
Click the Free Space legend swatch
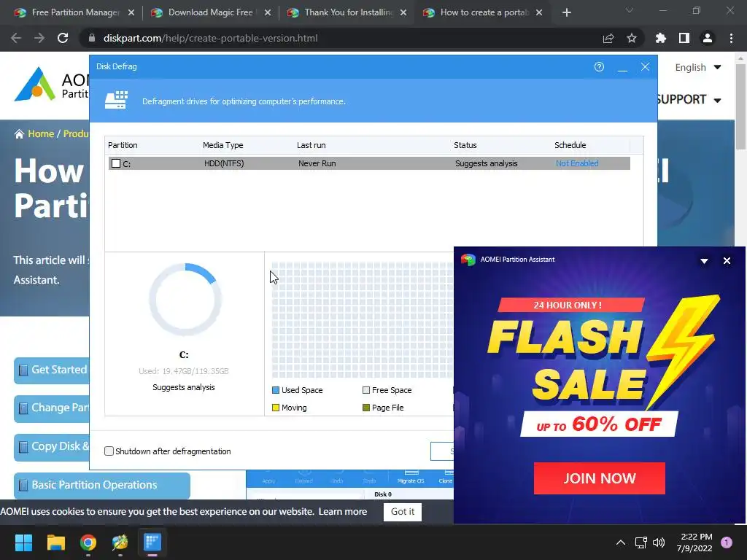click(366, 390)
